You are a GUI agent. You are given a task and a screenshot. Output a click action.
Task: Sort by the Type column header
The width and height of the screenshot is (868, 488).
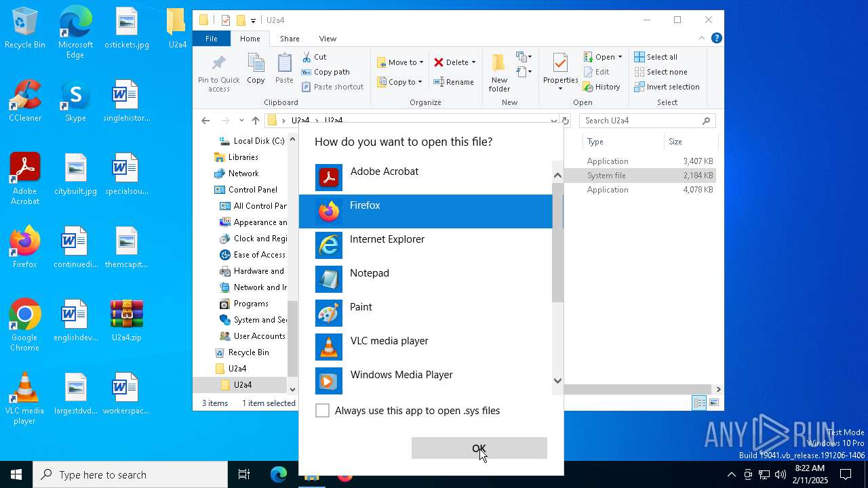pyautogui.click(x=623, y=142)
